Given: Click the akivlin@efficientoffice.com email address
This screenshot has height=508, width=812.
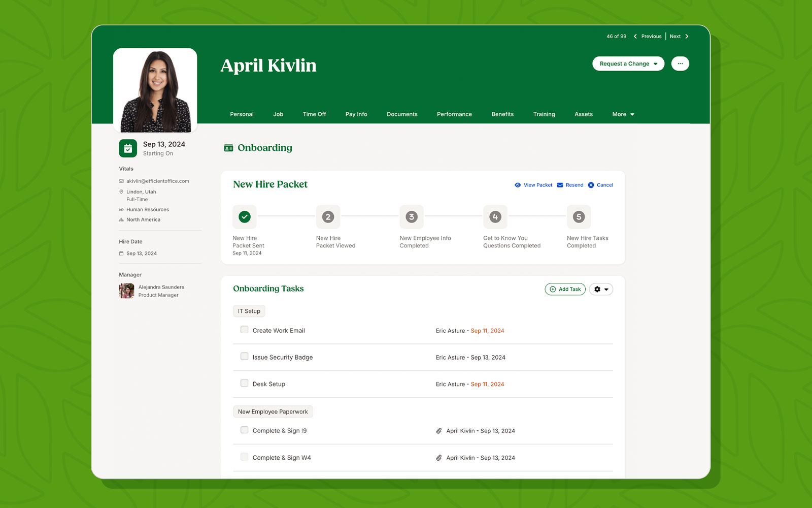Looking at the screenshot, I should (x=158, y=181).
